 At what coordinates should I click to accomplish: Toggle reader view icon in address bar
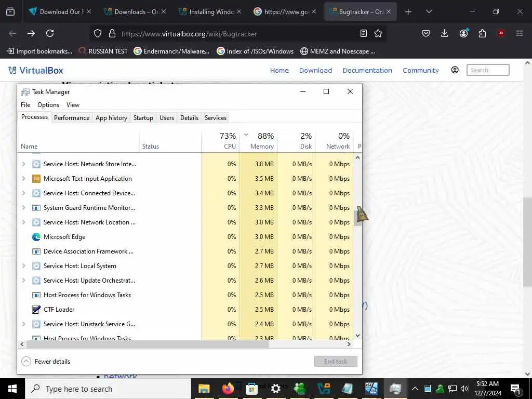[x=363, y=33]
